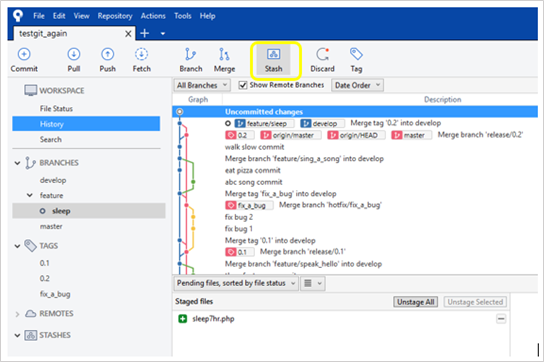
Task: Select the fix_a_bug tag in sidebar
Action: click(x=55, y=294)
